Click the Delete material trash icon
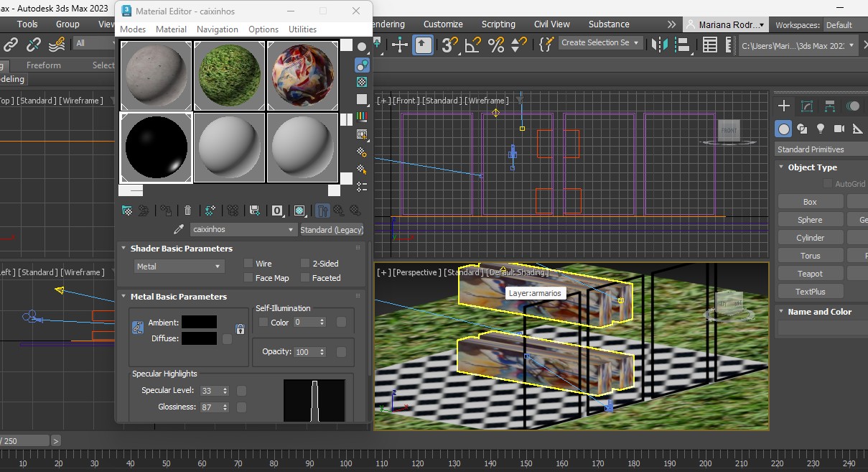 coord(187,210)
